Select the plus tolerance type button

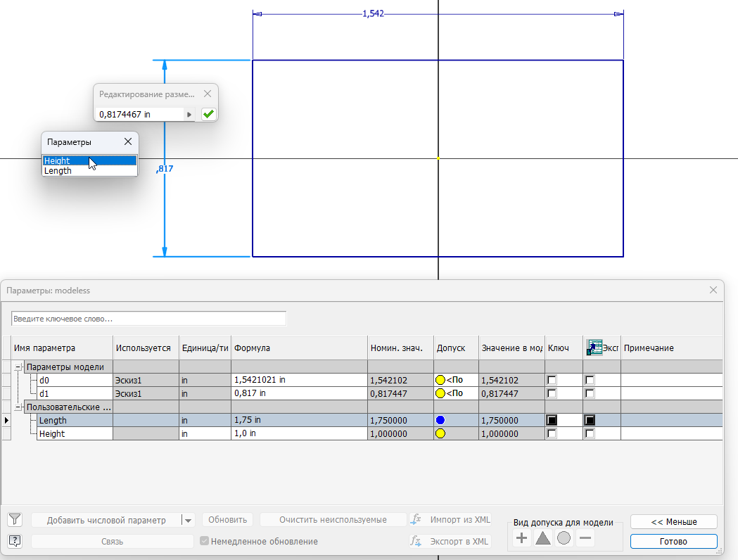coord(521,537)
